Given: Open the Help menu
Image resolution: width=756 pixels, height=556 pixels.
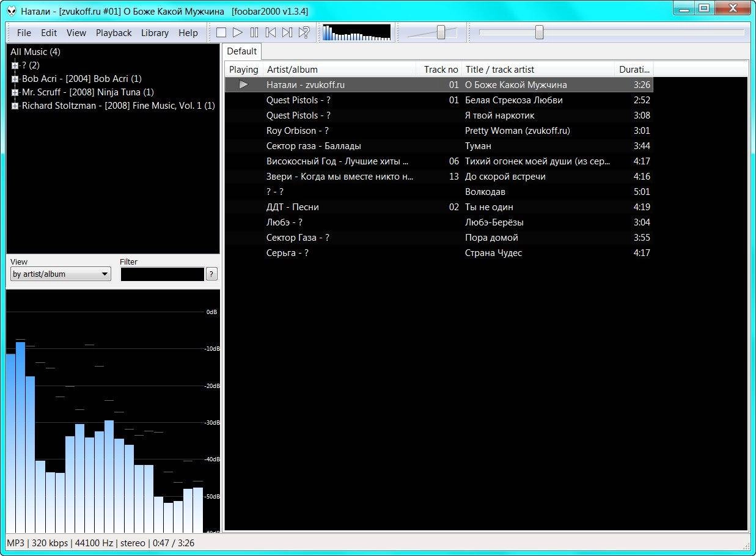Looking at the screenshot, I should pyautogui.click(x=188, y=33).
